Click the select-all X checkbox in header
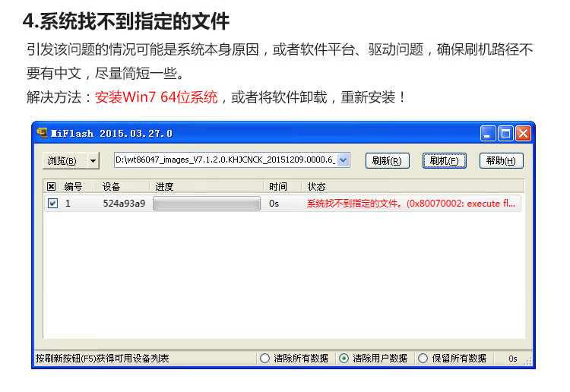Screen dimensions: 570x392 coord(51,187)
